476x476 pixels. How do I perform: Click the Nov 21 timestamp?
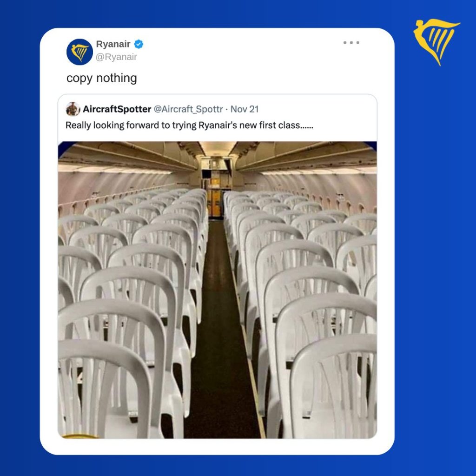[245, 109]
